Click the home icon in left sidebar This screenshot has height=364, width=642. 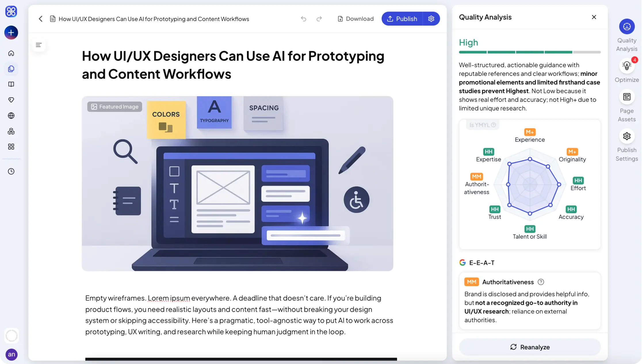[11, 53]
